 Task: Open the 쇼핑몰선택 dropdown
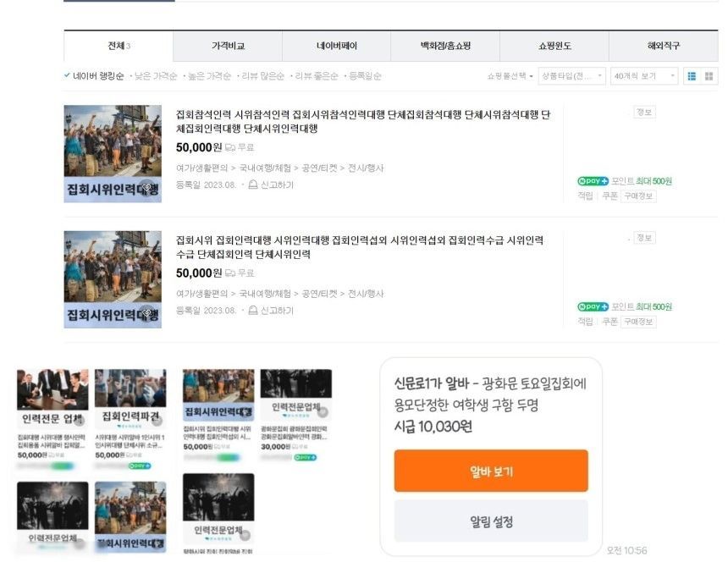coord(510,76)
